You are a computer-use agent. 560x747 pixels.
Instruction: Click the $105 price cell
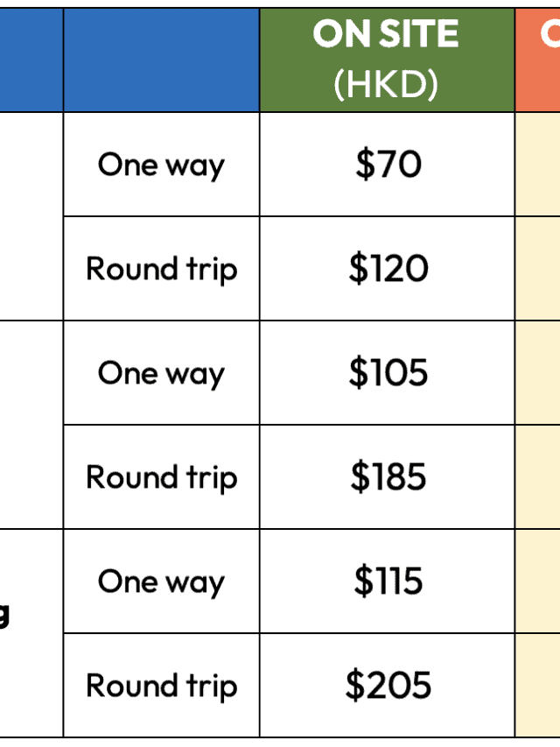pyautogui.click(x=387, y=373)
